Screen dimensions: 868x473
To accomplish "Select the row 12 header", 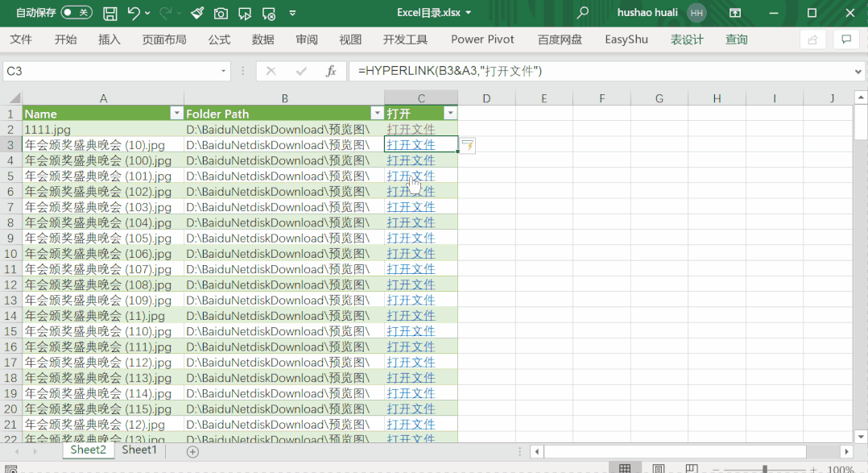I will point(10,284).
